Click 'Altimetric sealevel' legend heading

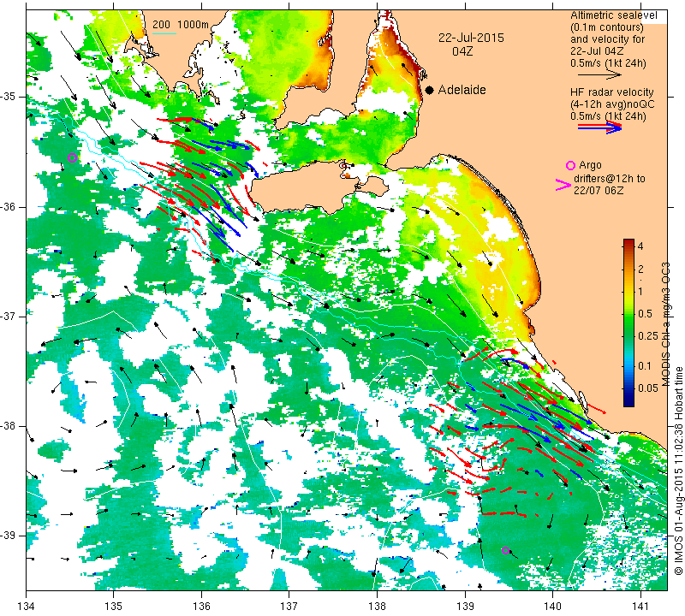coord(613,15)
